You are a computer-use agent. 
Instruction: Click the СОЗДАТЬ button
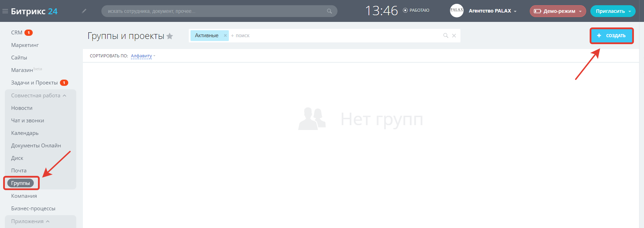pos(612,36)
